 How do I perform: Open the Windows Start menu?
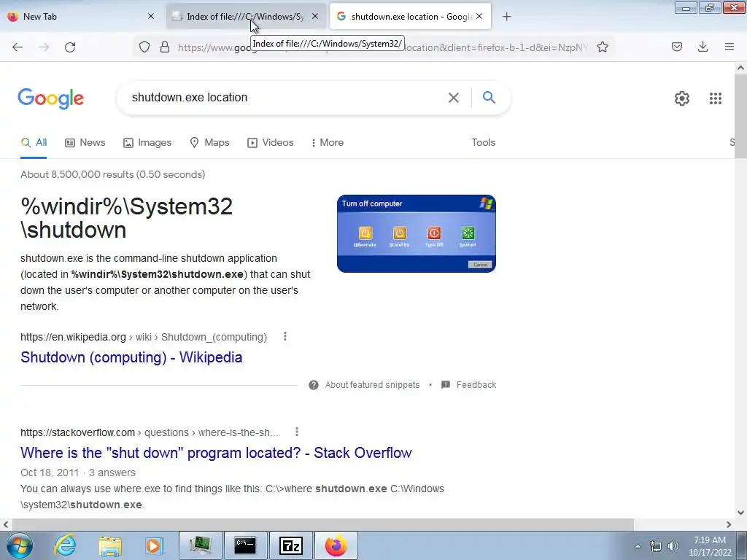pos(20,545)
